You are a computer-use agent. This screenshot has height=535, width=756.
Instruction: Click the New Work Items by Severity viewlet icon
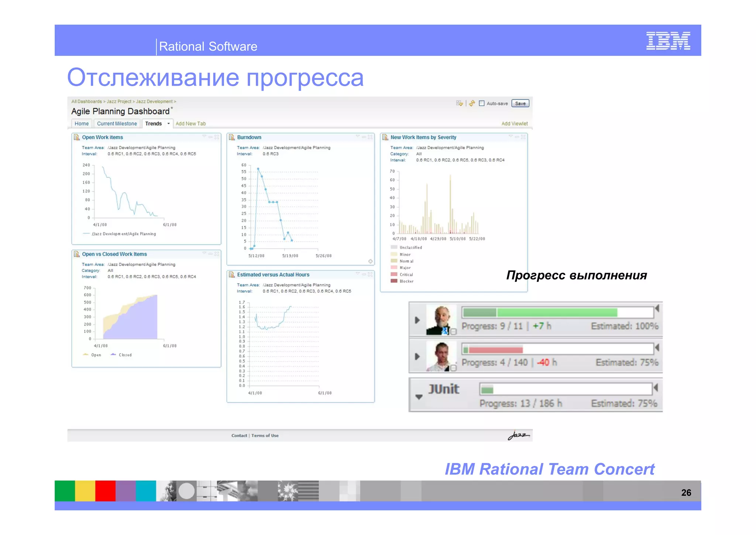385,137
